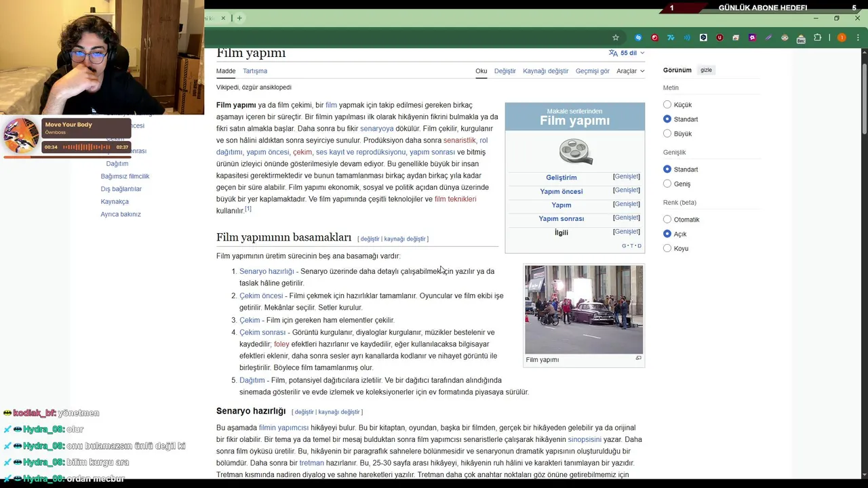Open a new browser tab

click(239, 18)
